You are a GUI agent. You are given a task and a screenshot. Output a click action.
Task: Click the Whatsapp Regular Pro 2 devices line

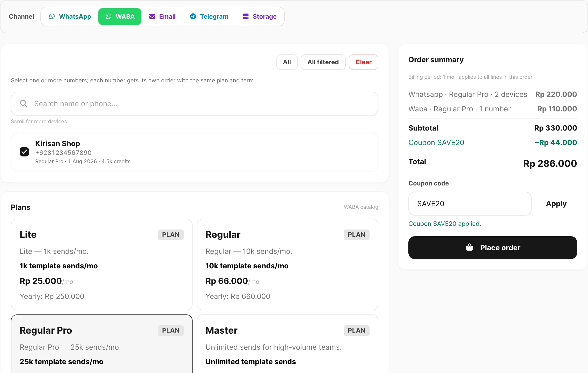pos(493,94)
